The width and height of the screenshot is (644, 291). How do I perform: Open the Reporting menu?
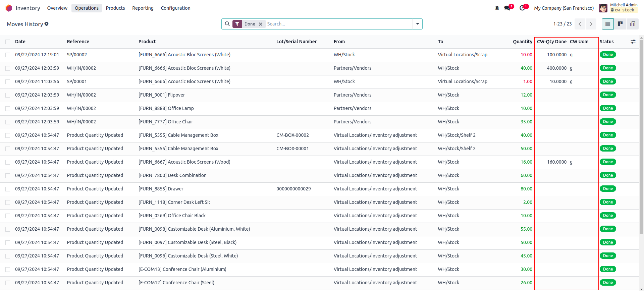(x=143, y=8)
